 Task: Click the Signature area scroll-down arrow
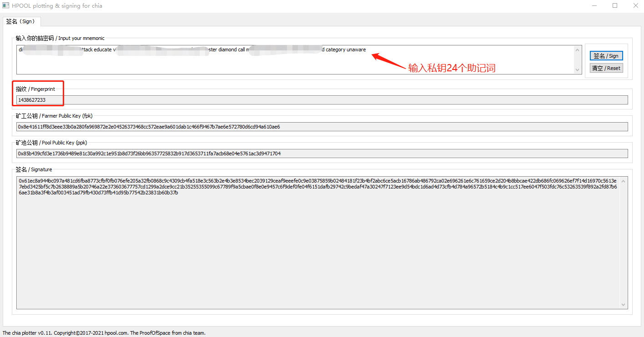click(624, 305)
